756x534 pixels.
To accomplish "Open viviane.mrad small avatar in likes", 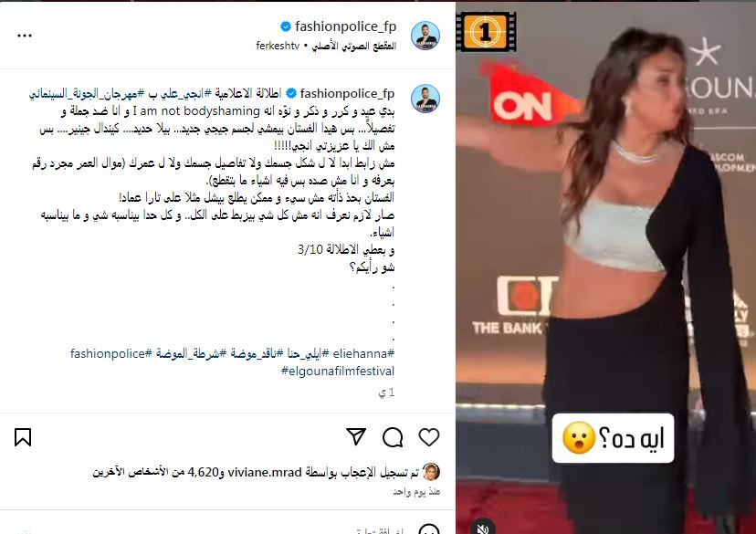I will tap(431, 472).
